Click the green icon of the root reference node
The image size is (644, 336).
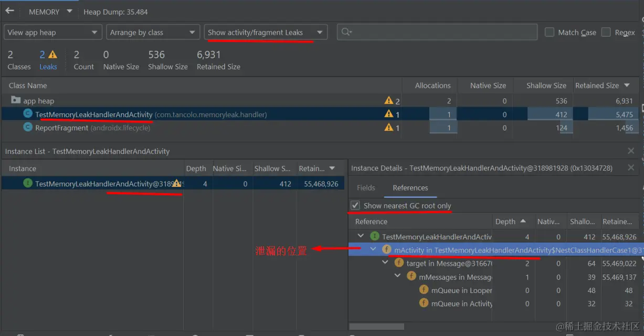pos(375,236)
